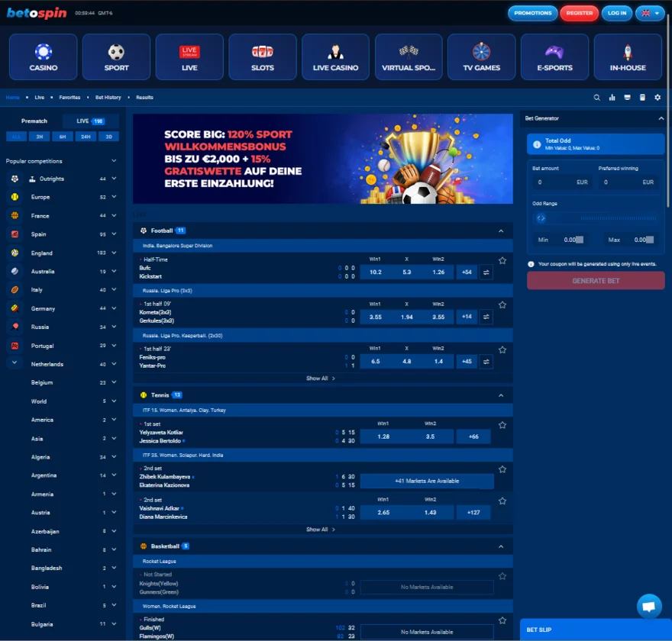Image resolution: width=672 pixels, height=641 pixels.
Task: Open the live chat bubble
Action: point(649,606)
